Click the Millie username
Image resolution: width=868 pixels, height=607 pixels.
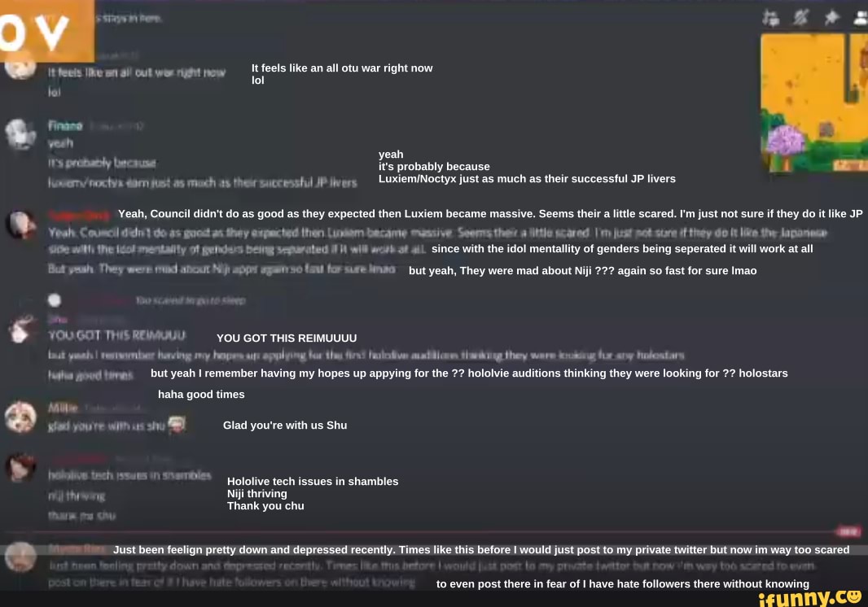coord(63,407)
